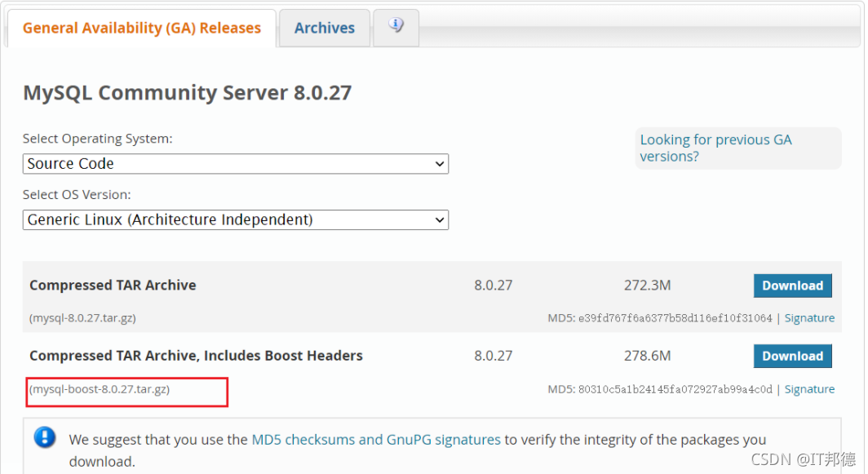Click the Compressed TAR Archive title
This screenshot has height=474, width=868.
pos(113,286)
